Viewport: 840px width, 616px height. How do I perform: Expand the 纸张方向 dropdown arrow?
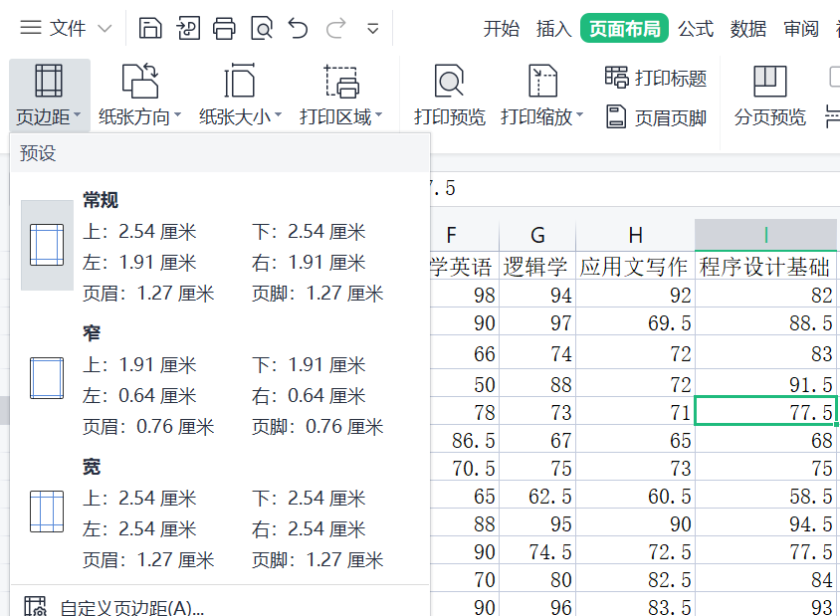pos(178,114)
